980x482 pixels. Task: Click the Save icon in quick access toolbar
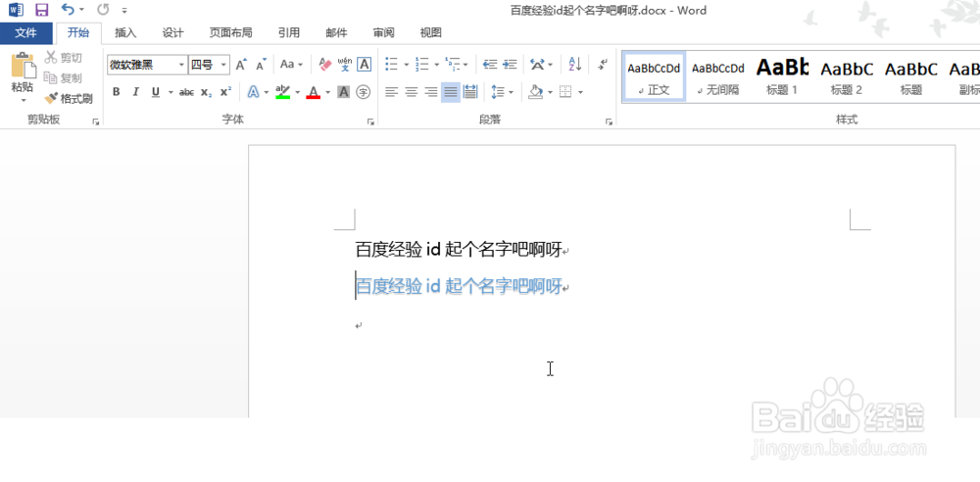pyautogui.click(x=41, y=10)
